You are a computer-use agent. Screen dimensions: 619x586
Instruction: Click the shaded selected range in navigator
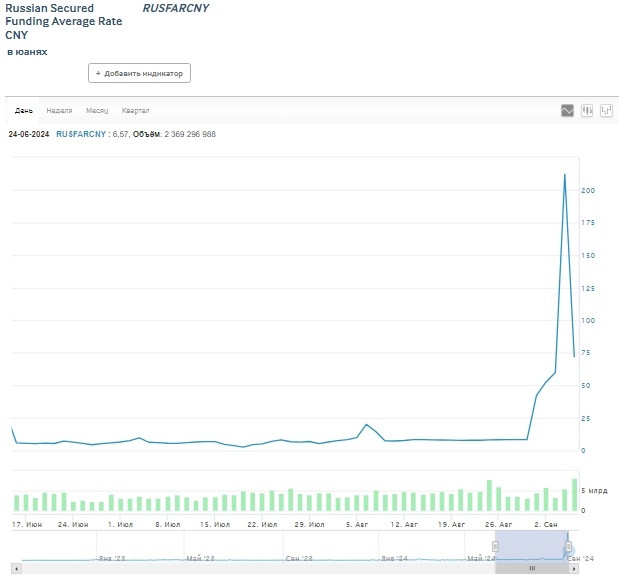pyautogui.click(x=532, y=545)
